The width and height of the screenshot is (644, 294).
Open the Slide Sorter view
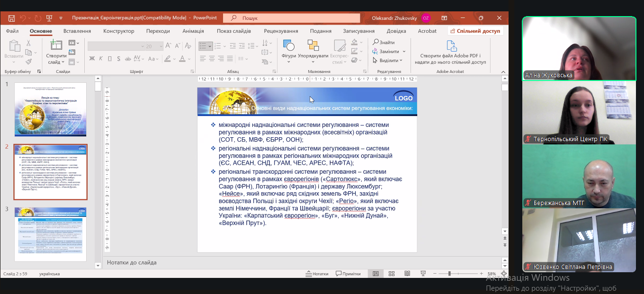coord(392,274)
